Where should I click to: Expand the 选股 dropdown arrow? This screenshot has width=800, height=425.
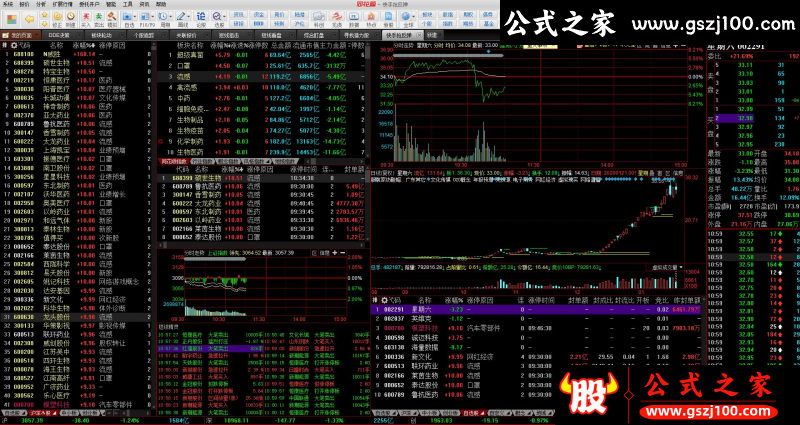(224, 16)
